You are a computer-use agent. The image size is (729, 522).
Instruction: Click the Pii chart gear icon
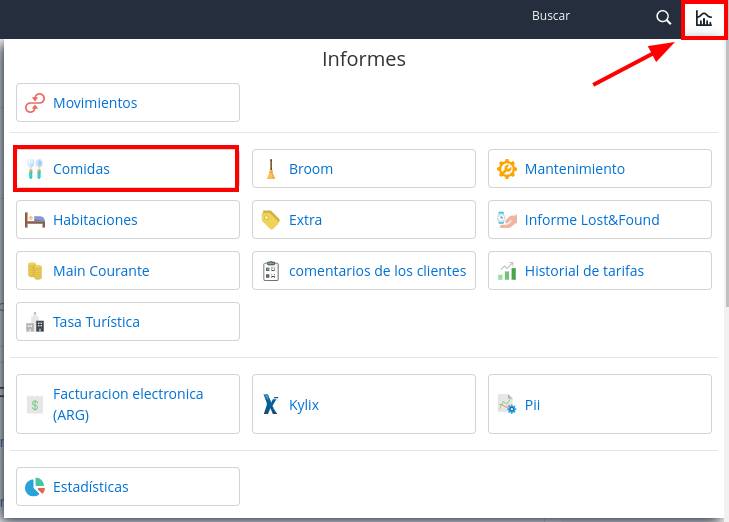pyautogui.click(x=507, y=404)
